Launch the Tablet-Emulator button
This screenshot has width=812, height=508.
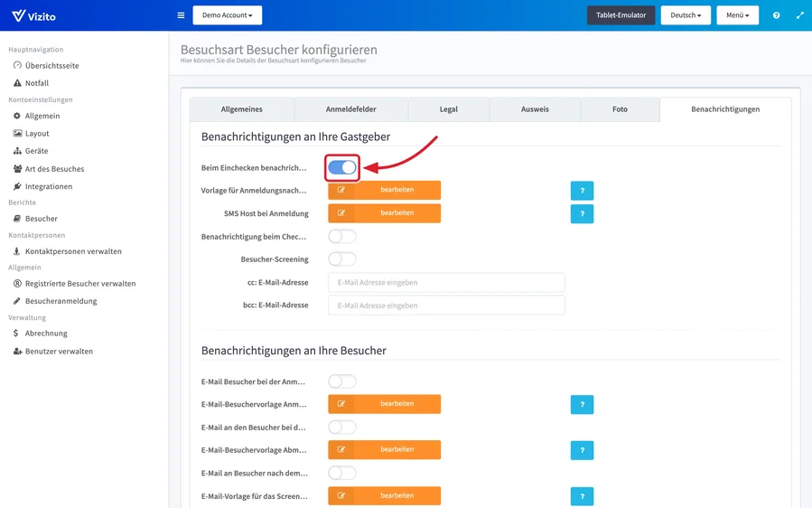(x=621, y=15)
